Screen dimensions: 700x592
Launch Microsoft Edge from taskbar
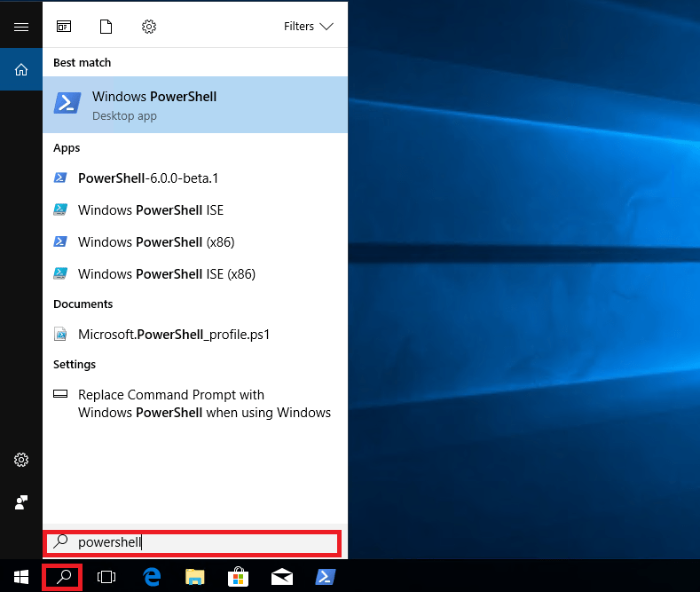pos(152,577)
